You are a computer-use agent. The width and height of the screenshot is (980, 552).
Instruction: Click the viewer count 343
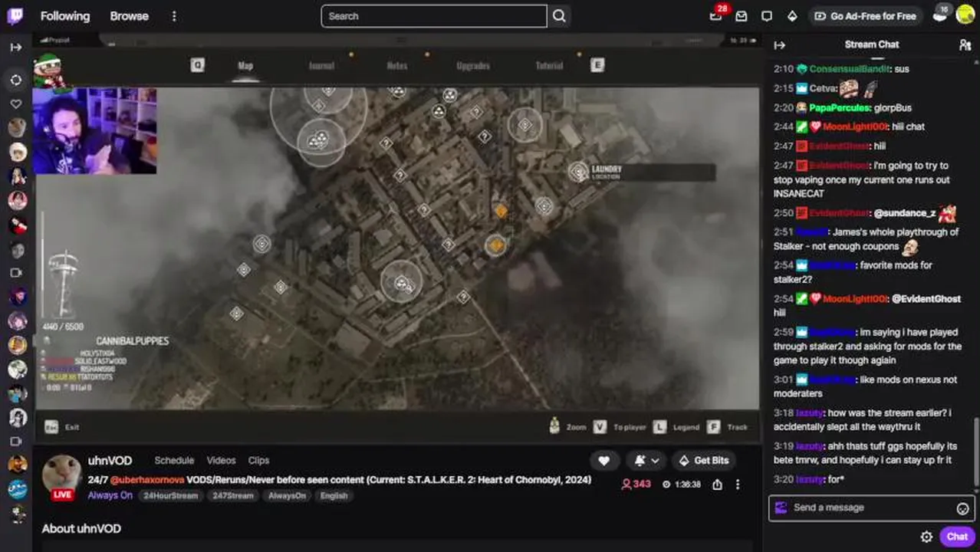pos(636,485)
